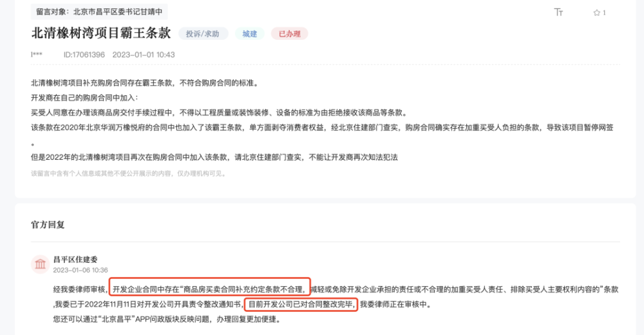Click the message number ID:17061396
Image resolution: width=644 pixels, height=335 pixels.
(84, 55)
